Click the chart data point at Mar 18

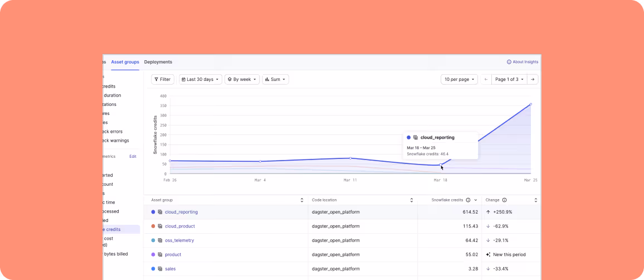441,165
